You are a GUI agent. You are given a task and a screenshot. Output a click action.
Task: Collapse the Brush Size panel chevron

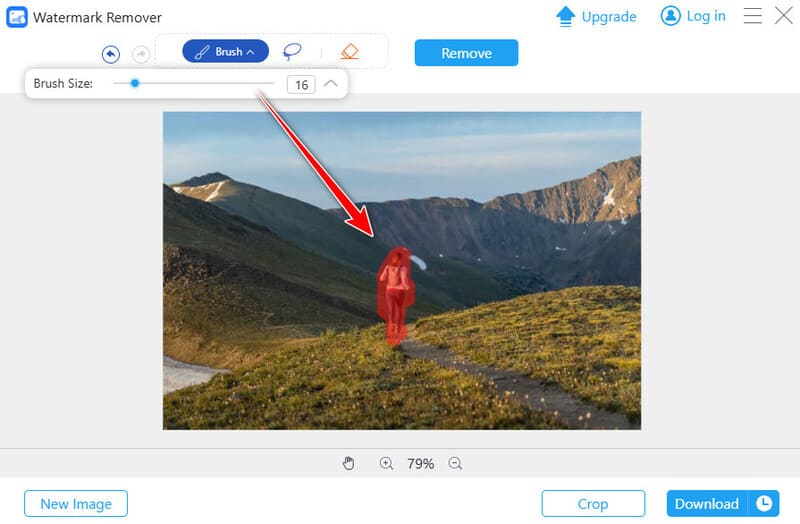(x=331, y=83)
